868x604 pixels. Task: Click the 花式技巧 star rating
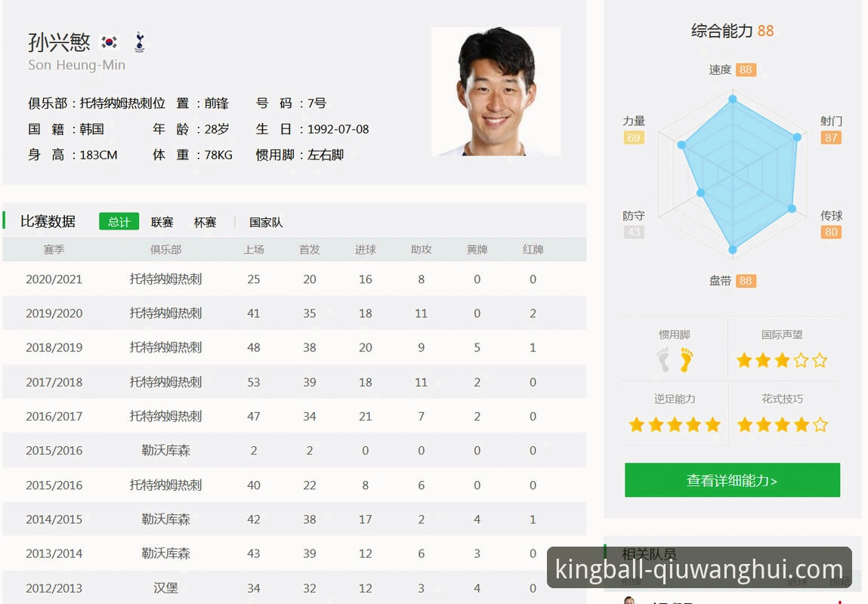782,425
